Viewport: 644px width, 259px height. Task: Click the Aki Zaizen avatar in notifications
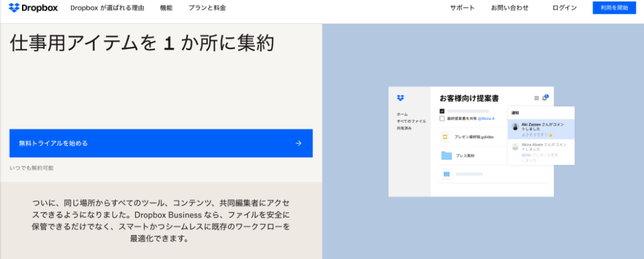[x=515, y=126]
